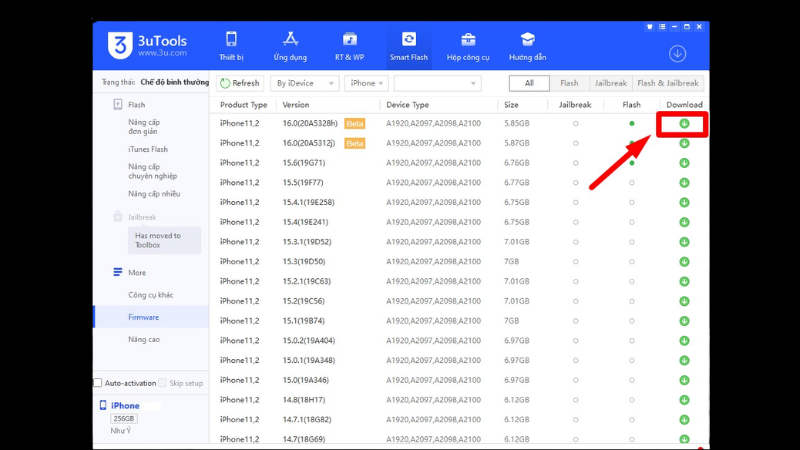This screenshot has width=800, height=450.
Task: Sort by the Version column header
Action: pos(296,105)
